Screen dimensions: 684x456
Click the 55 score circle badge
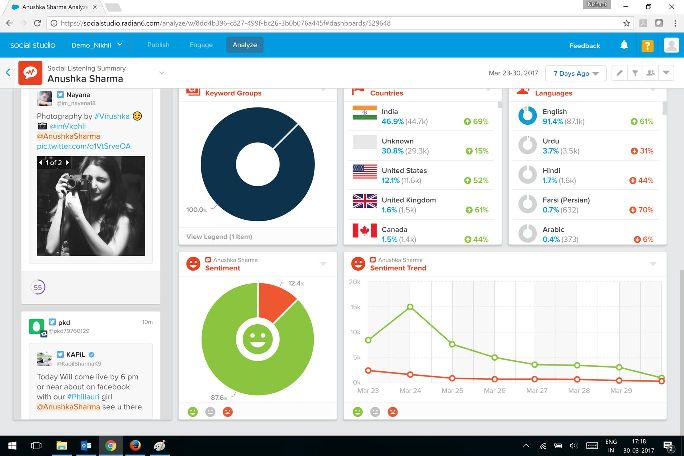click(38, 287)
